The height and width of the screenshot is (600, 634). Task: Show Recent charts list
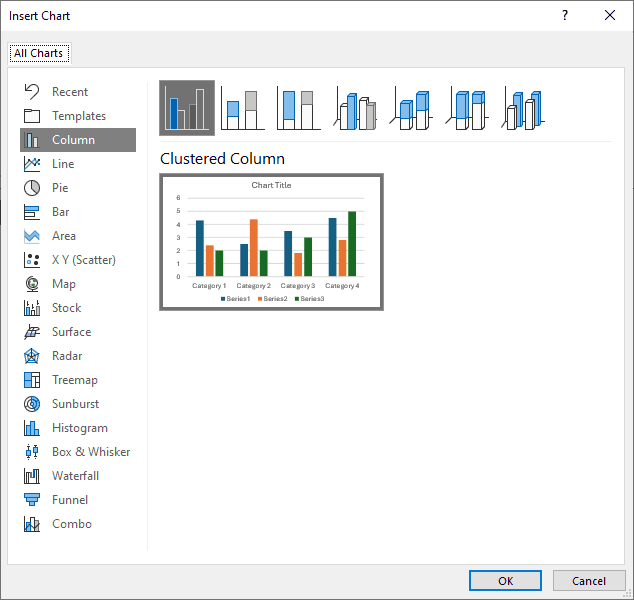(69, 92)
